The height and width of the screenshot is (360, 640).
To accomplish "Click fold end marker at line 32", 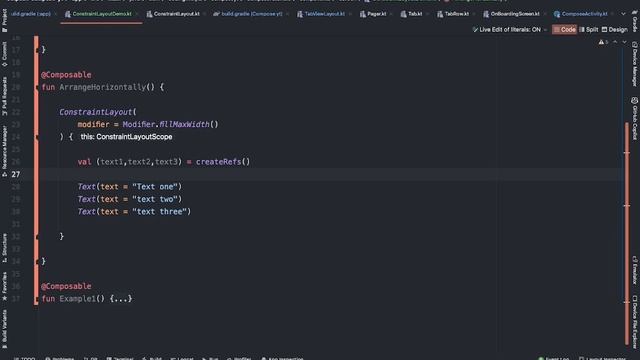I will (x=37, y=237).
